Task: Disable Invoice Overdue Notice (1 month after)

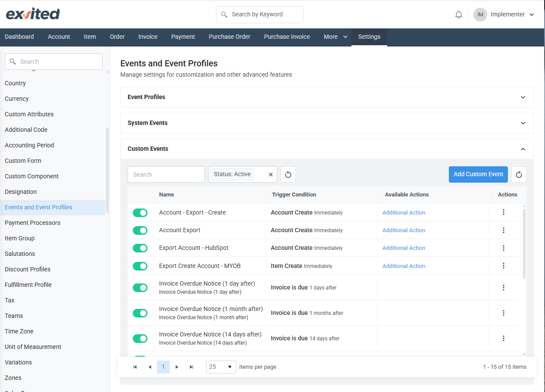Action: 140,313
